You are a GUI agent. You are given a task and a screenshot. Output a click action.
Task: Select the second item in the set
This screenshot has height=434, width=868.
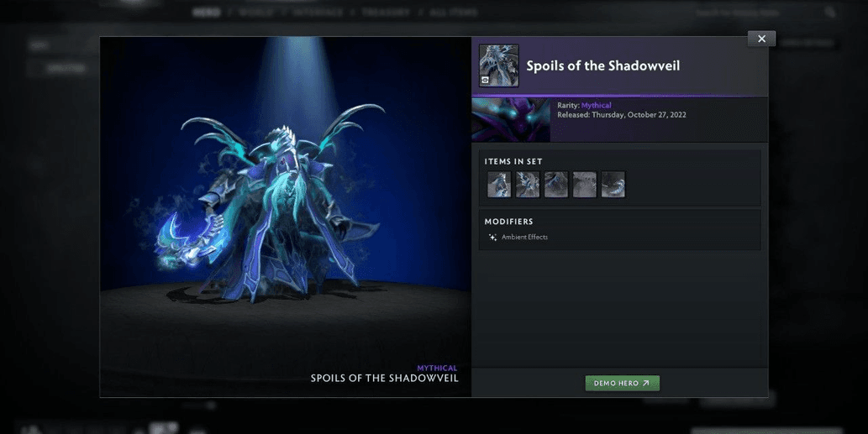tap(528, 185)
